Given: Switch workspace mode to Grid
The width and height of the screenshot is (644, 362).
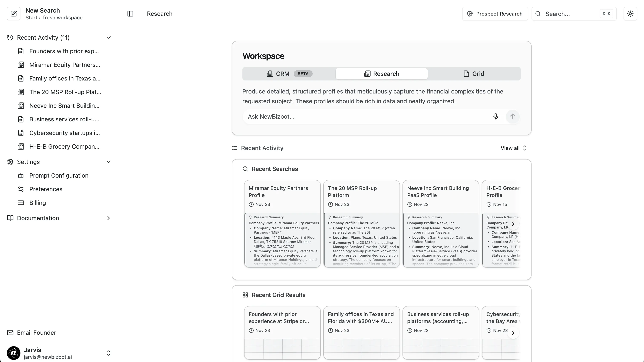Looking at the screenshot, I should point(474,73).
